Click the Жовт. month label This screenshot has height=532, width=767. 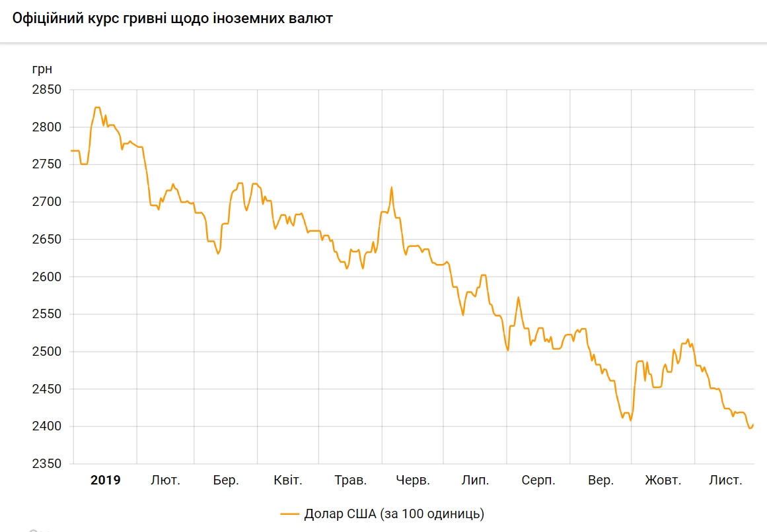pyautogui.click(x=663, y=481)
